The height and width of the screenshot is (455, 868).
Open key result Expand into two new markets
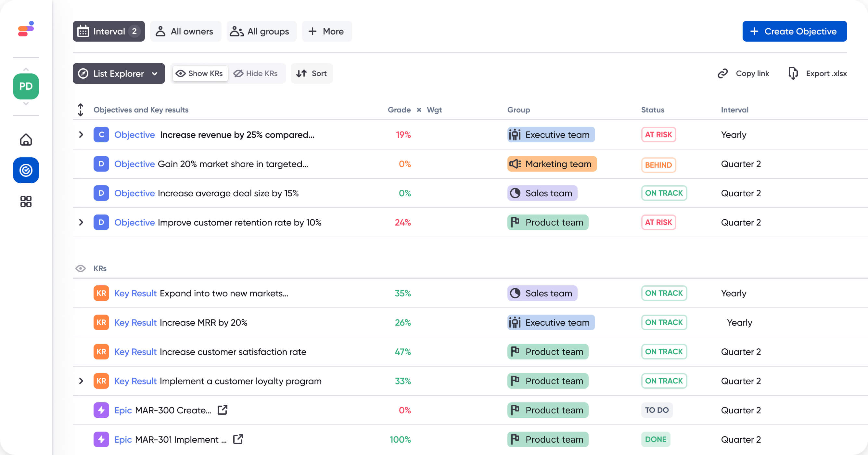click(x=224, y=293)
